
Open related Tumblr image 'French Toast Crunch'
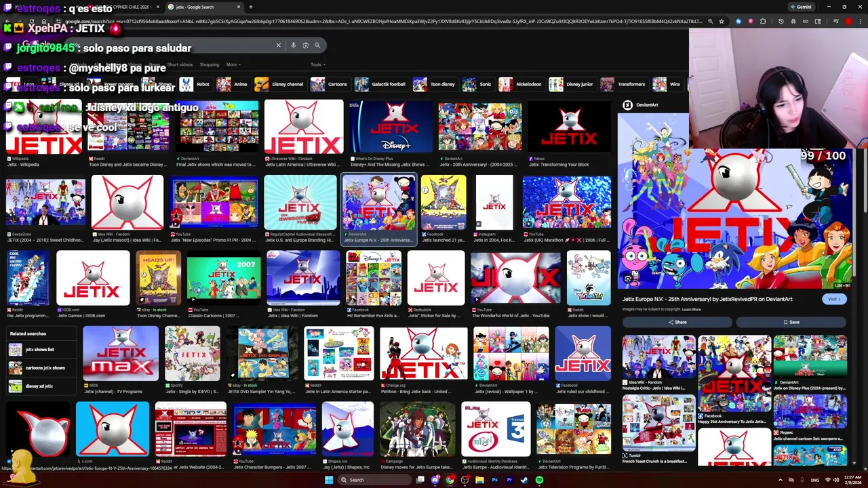click(x=658, y=424)
